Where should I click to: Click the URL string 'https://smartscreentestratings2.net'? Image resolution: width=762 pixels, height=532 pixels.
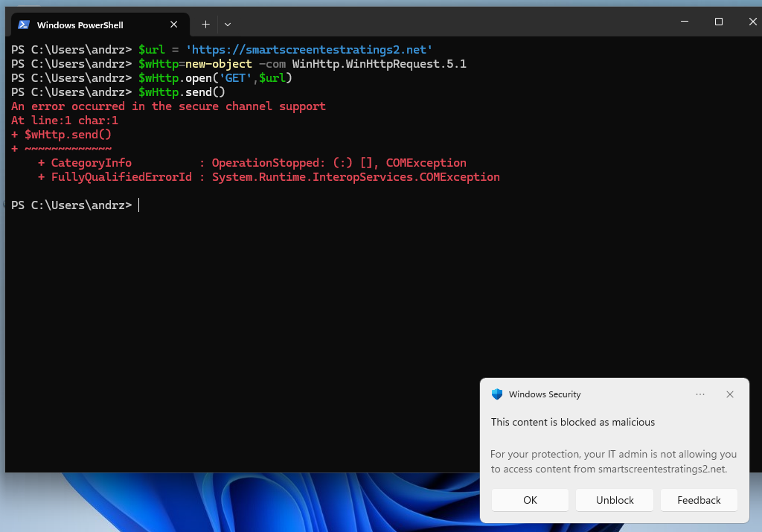tap(309, 50)
